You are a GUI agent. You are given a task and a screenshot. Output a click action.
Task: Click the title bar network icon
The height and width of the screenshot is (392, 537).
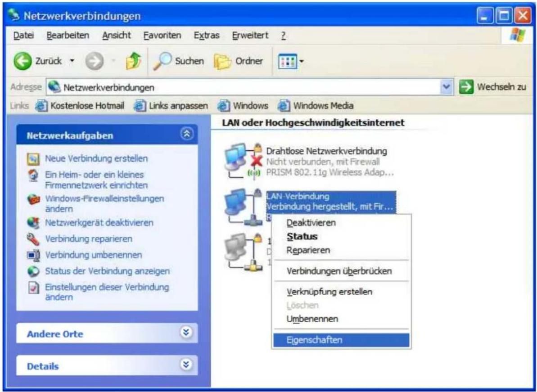click(14, 16)
